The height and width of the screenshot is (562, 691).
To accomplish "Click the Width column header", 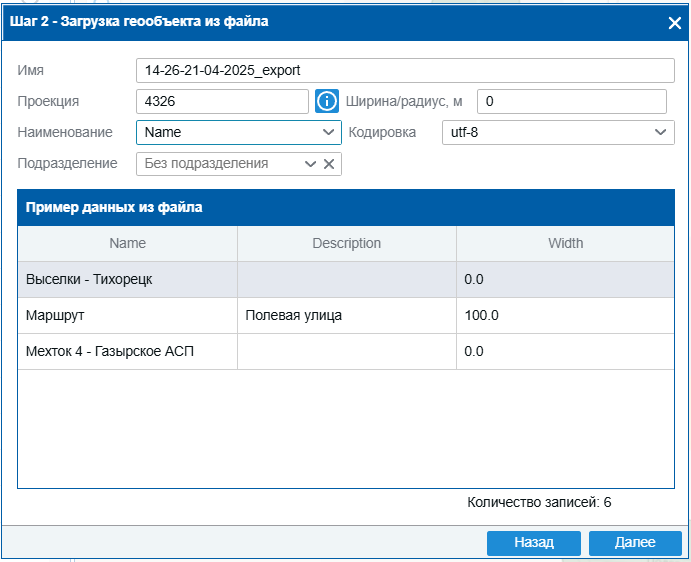I will coord(565,243).
